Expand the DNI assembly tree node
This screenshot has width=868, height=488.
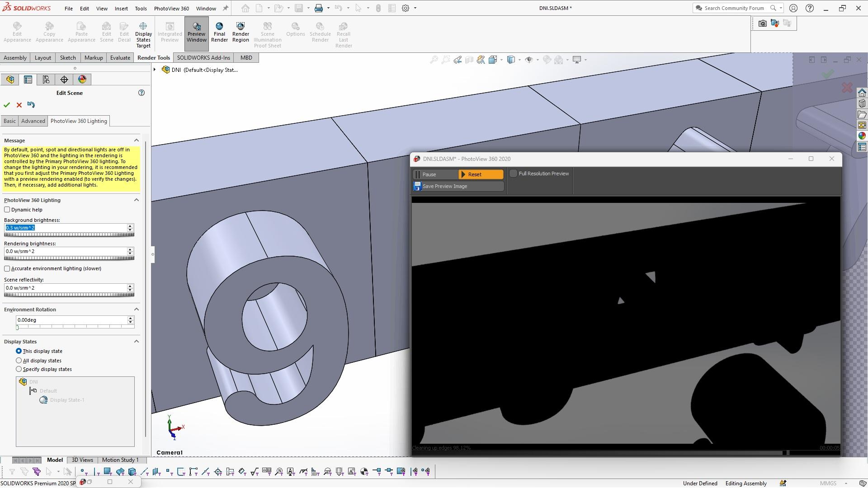155,70
